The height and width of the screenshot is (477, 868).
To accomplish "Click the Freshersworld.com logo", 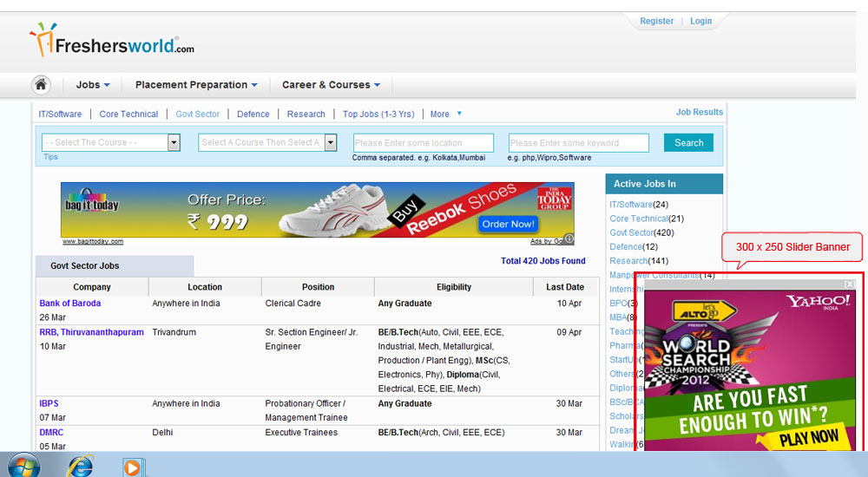I will (x=112, y=40).
